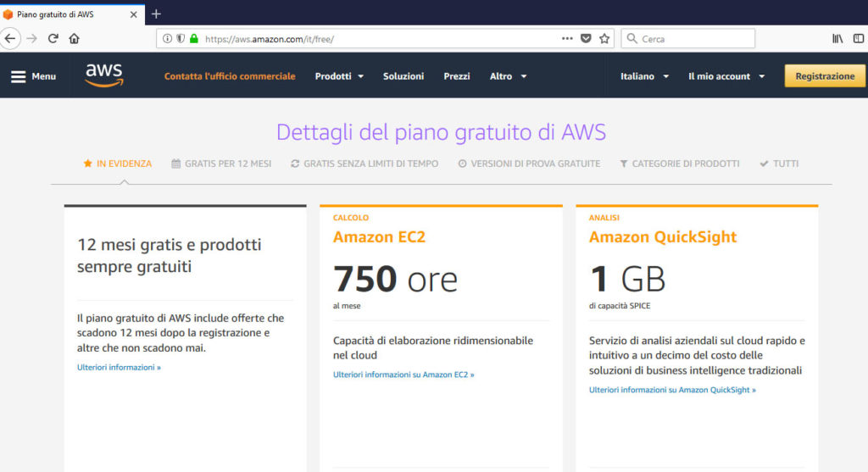This screenshot has width=868, height=472.
Task: Click the CALCOLO category label
Action: click(x=351, y=218)
